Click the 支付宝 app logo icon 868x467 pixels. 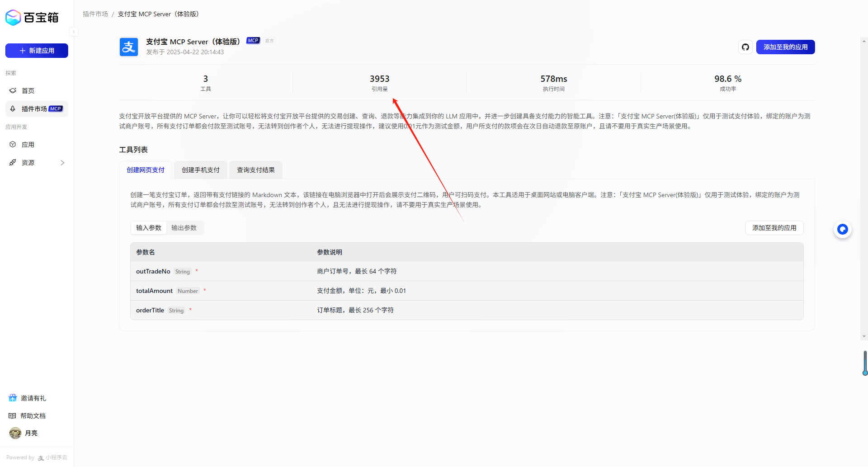pos(129,47)
